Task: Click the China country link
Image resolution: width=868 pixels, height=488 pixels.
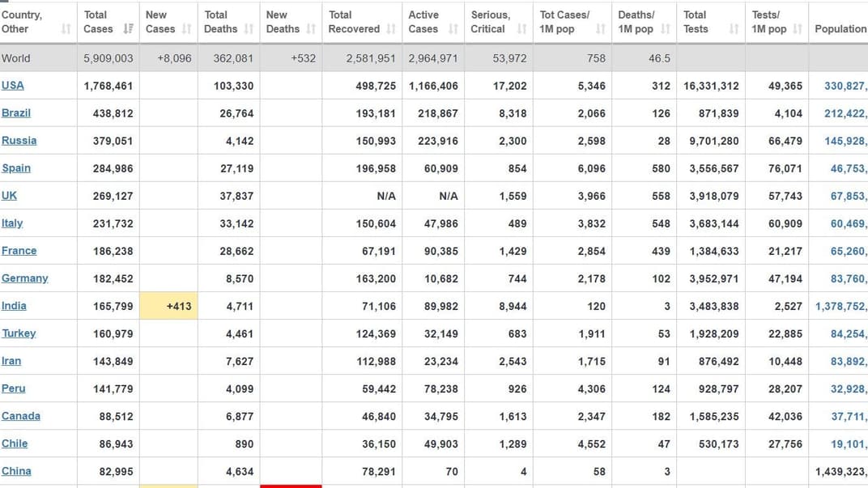Action: 16,470
